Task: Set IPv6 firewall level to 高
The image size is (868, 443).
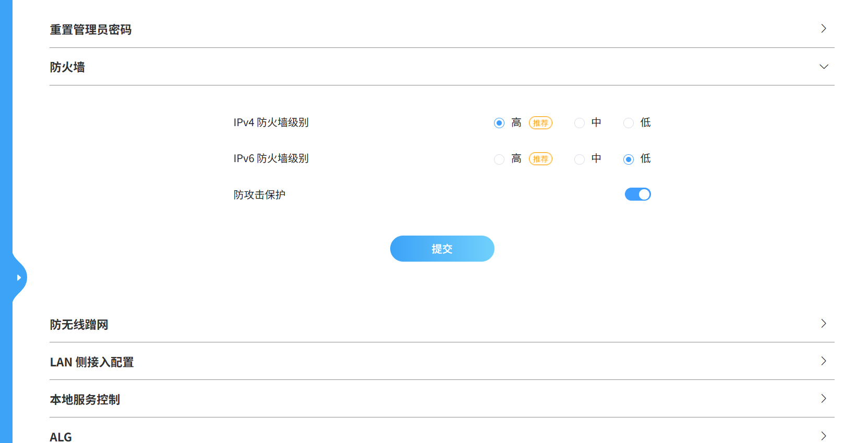Action: coord(499,159)
